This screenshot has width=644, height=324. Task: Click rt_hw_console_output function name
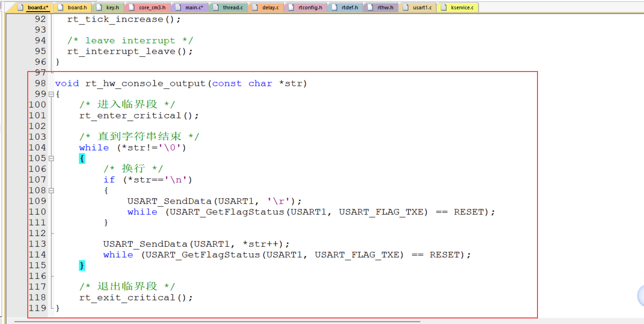point(145,83)
